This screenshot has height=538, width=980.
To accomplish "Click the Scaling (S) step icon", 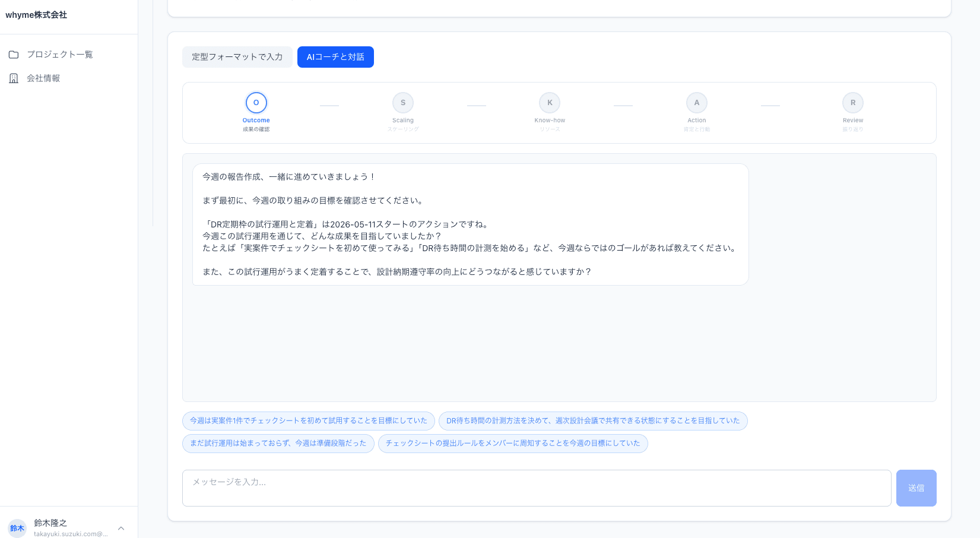I will click(402, 102).
